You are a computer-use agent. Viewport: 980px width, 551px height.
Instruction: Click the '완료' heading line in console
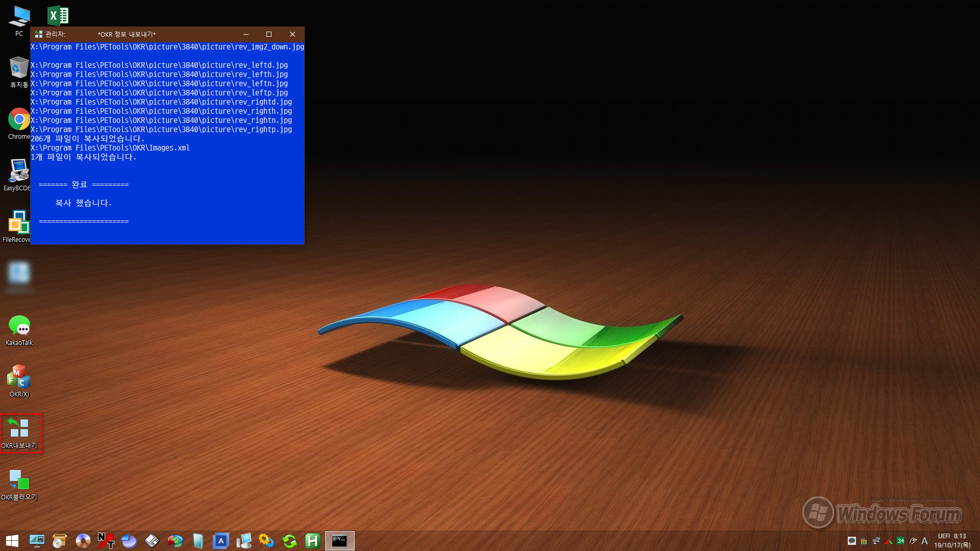[x=84, y=185]
